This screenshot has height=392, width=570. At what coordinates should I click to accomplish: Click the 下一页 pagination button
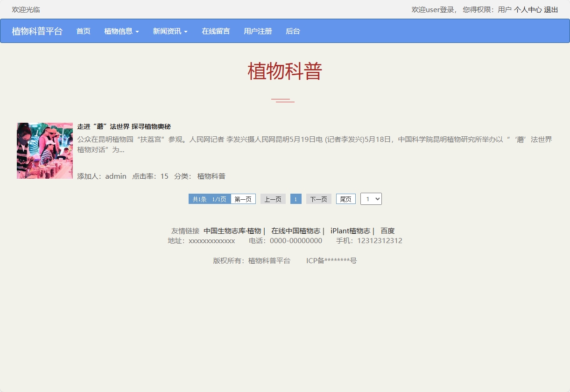click(x=318, y=199)
